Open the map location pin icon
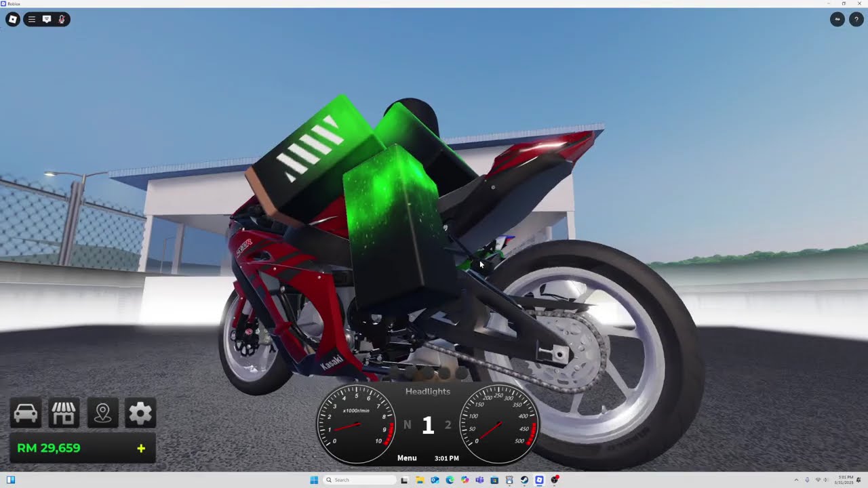The image size is (868, 488). point(102,413)
